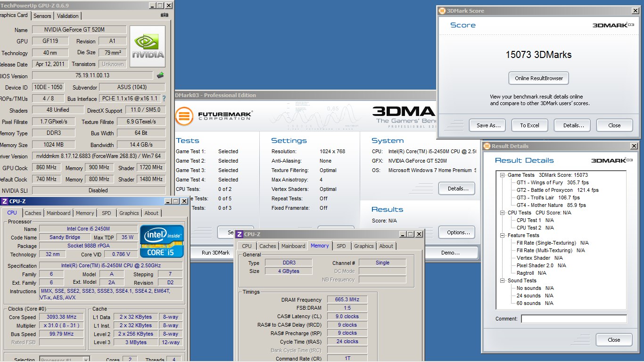Viewport: 644px width, 362px height.
Task: Open the Validation tab in GPU-Z
Action: pos(68,16)
